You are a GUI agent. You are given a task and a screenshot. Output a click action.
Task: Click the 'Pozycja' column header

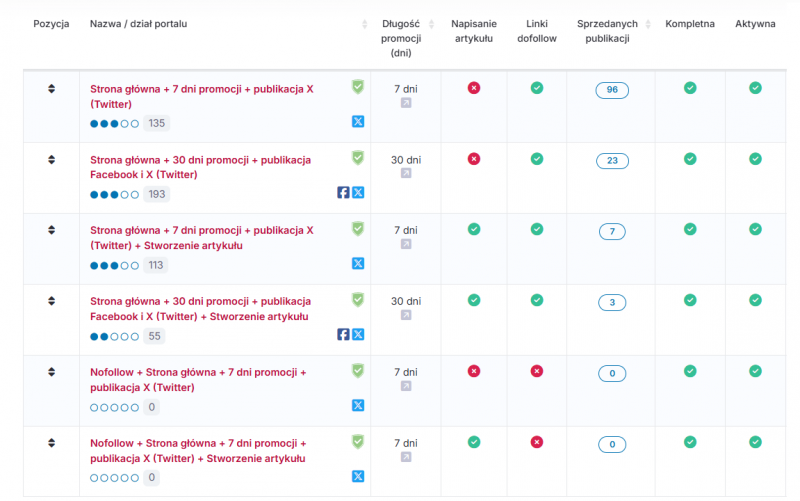[51, 24]
